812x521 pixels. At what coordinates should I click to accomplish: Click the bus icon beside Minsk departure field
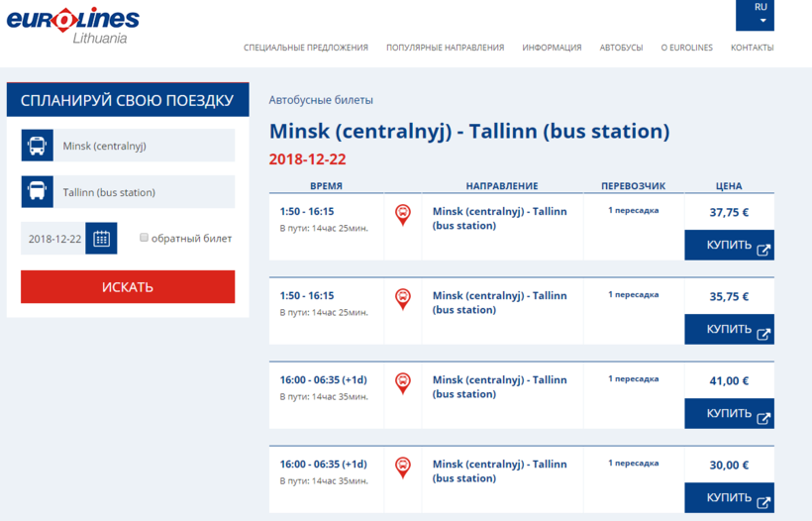(x=37, y=146)
